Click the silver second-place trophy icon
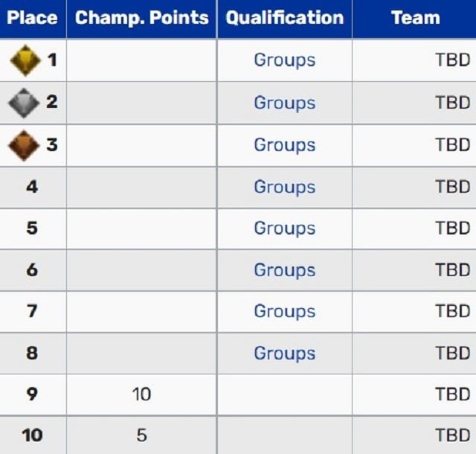 (24, 103)
